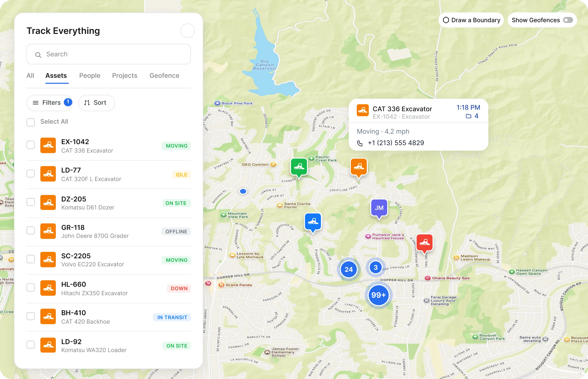This screenshot has height=379, width=588.
Task: Click the Draw a Boundary button
Action: click(x=471, y=20)
